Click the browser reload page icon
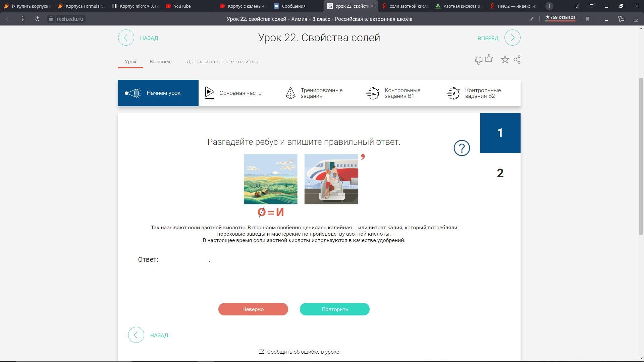Screen dimensions: 644x362 pos(37,19)
